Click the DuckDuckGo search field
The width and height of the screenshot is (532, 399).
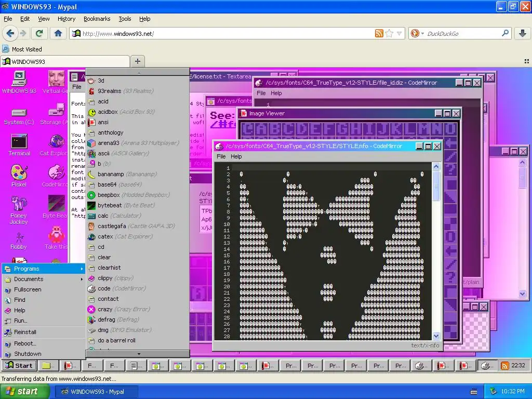point(463,33)
